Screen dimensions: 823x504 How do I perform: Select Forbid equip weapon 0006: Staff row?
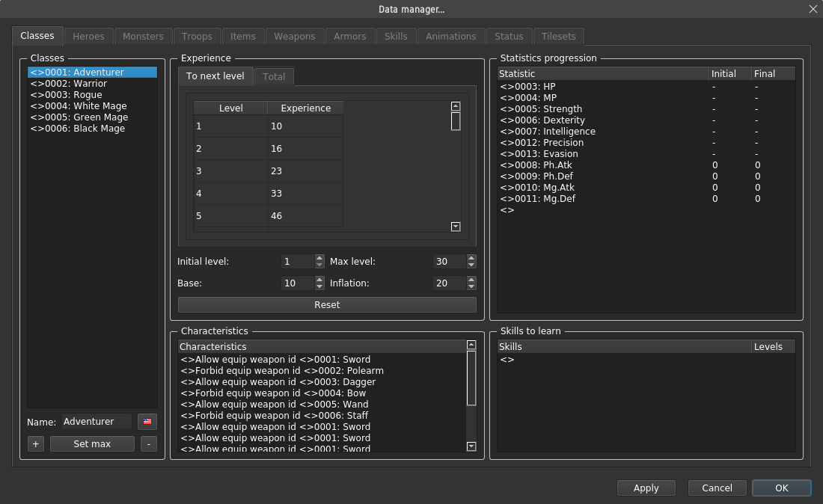pos(322,415)
